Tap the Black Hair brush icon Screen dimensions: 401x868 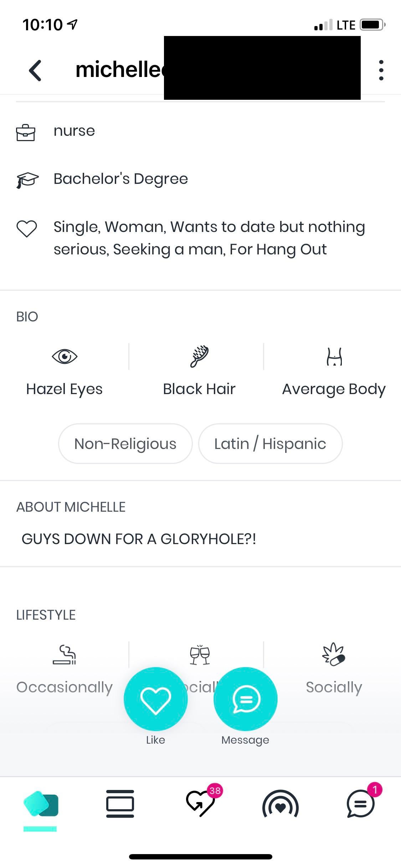pos(199,356)
